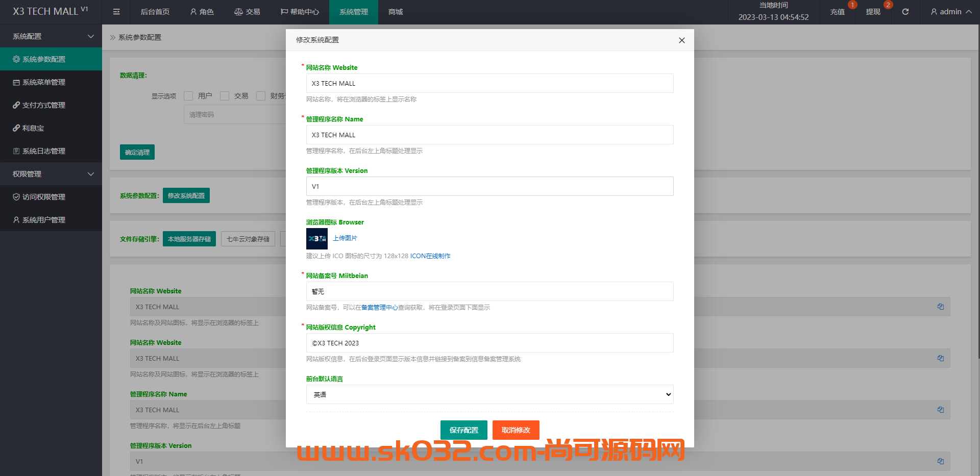Close the 修改系统配置 dialog with X
The height and width of the screenshot is (476, 980).
pyautogui.click(x=681, y=40)
